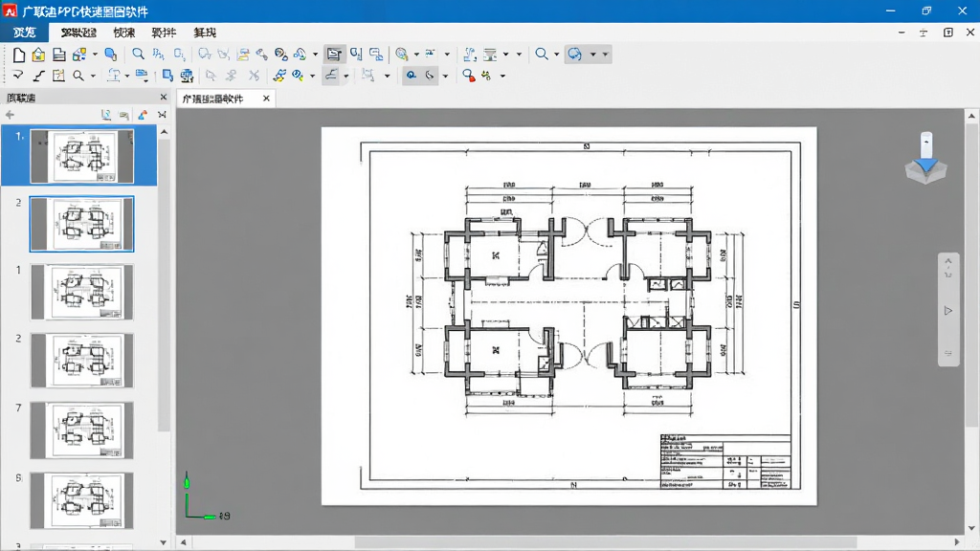Select the blue-highlighted first page thumbnail
The image size is (980, 551).
point(82,156)
